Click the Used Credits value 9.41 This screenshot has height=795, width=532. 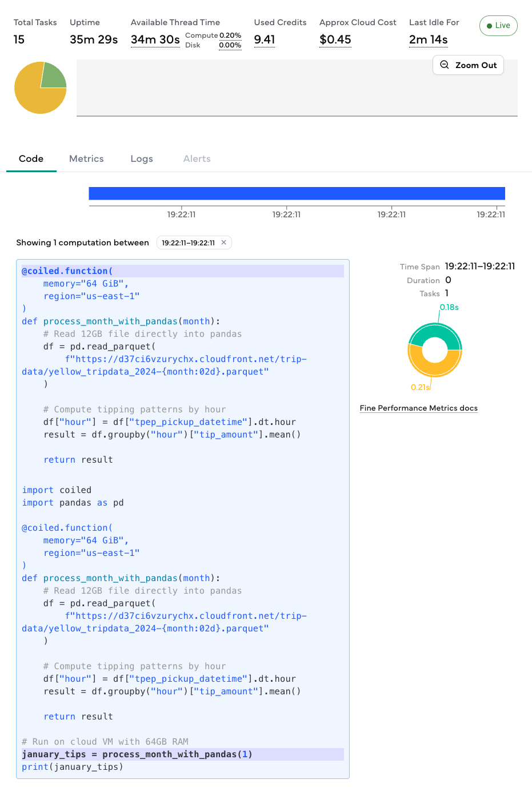click(265, 40)
